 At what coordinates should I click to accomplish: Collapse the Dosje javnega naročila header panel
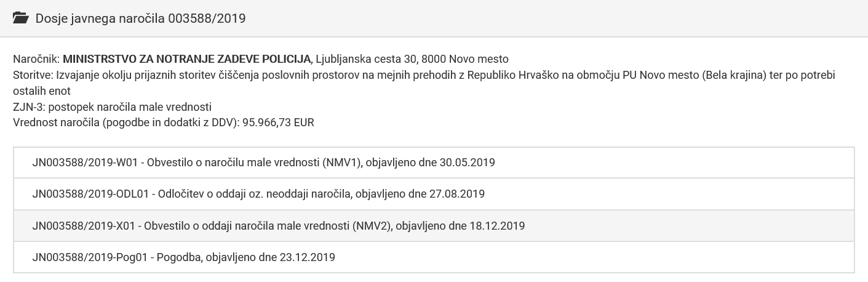[x=434, y=18]
